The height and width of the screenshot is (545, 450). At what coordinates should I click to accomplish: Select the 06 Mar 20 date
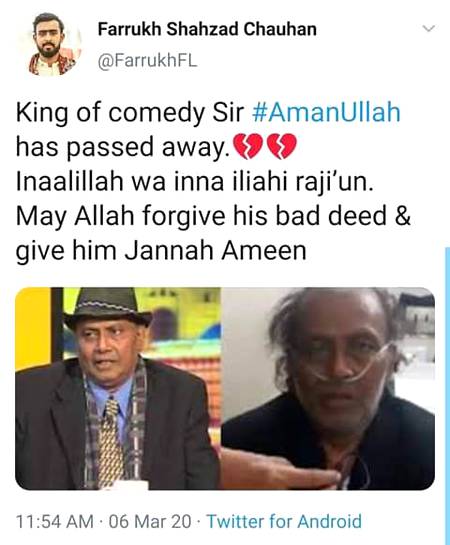tap(150, 522)
